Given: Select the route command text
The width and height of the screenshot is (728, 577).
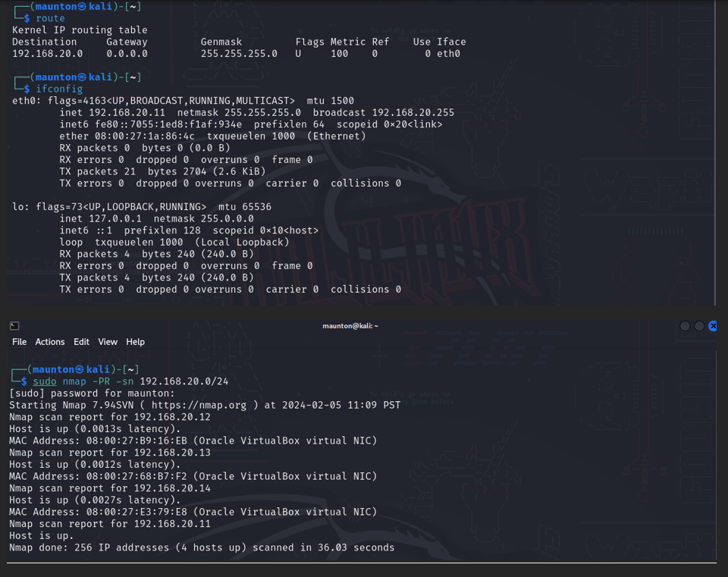Looking at the screenshot, I should coord(49,17).
